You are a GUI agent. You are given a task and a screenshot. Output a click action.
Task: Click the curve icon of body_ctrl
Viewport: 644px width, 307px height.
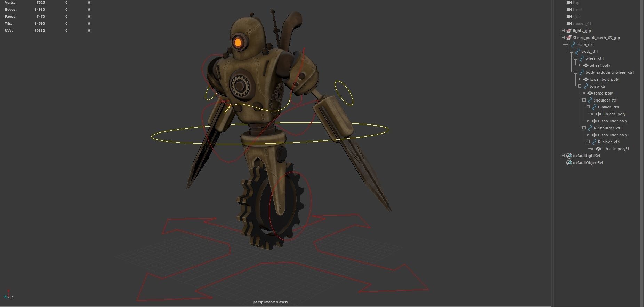click(x=578, y=51)
